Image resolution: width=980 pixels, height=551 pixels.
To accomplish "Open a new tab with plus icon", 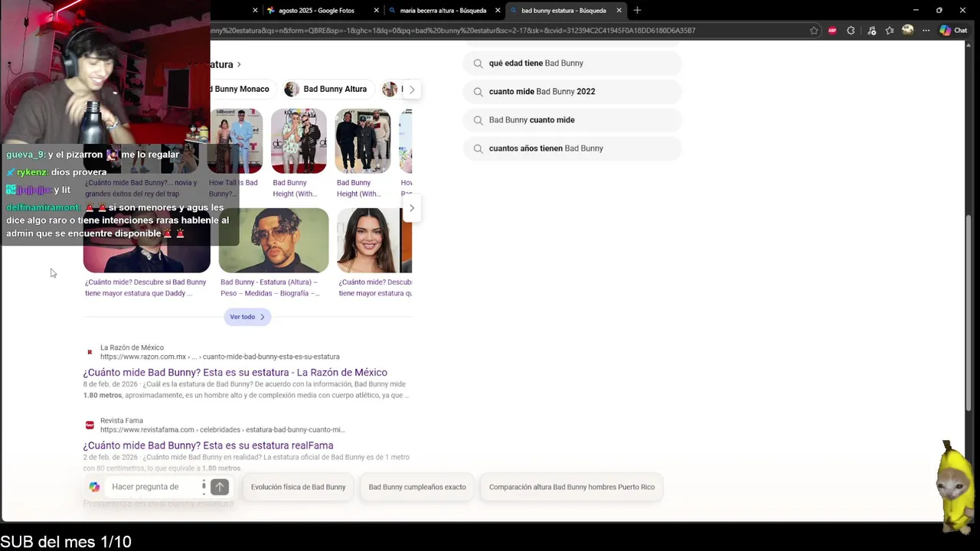I will tap(637, 10).
